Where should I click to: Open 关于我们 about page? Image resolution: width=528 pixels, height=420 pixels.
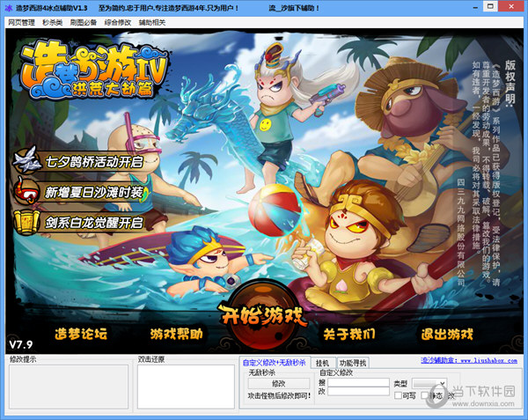(x=349, y=334)
